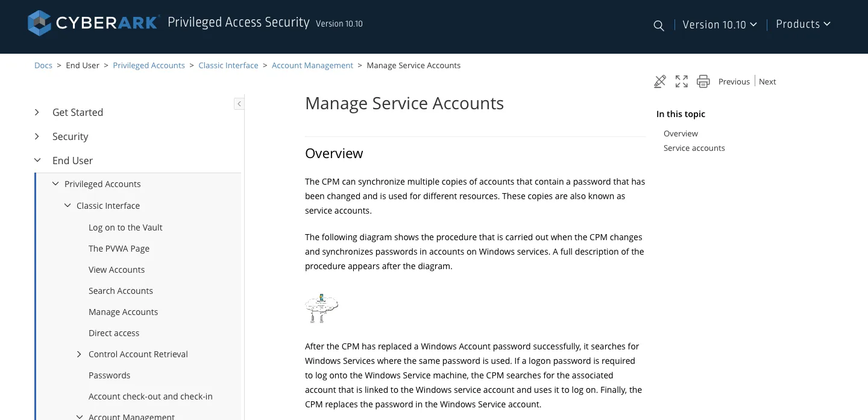868x420 pixels.
Task: Click 'In this topic' label
Action: click(681, 114)
